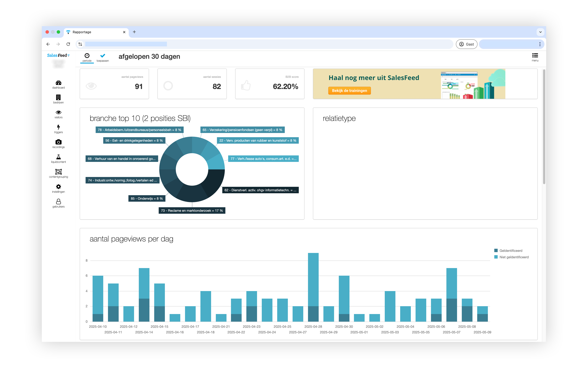Click the page vertical scrollbar
Viewport: 588px width, 368px height.
click(544, 126)
